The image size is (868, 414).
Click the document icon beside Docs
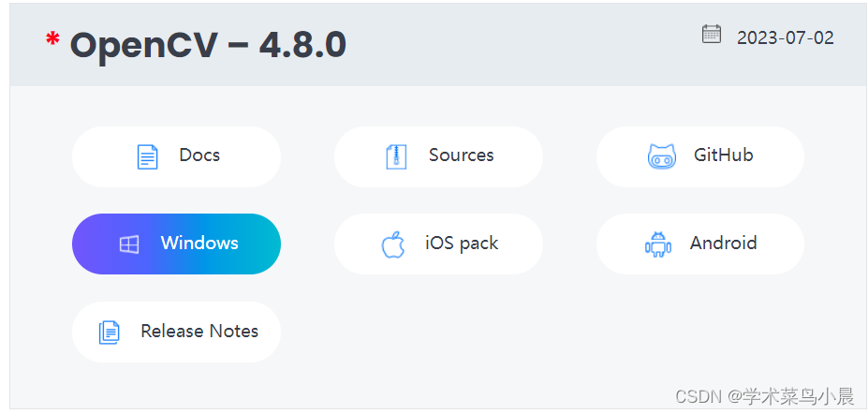147,156
